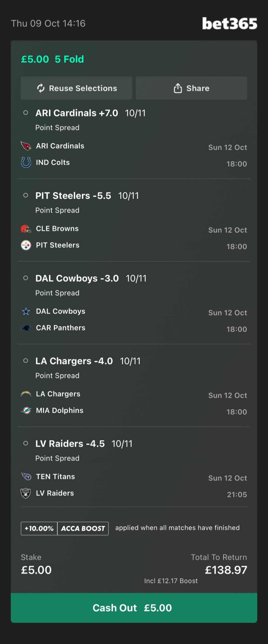
Task: Click the Dallas Cowboys star logo
Action: (26, 311)
